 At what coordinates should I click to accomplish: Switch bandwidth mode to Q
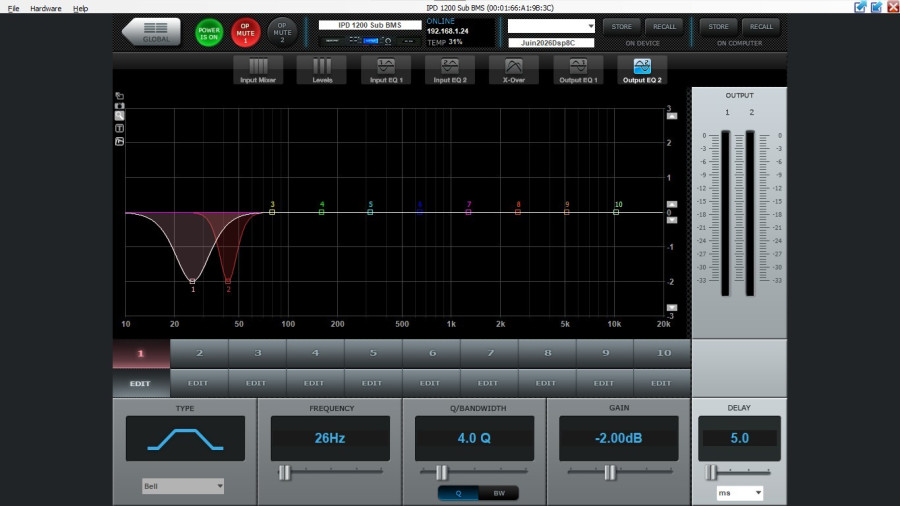tap(458, 493)
